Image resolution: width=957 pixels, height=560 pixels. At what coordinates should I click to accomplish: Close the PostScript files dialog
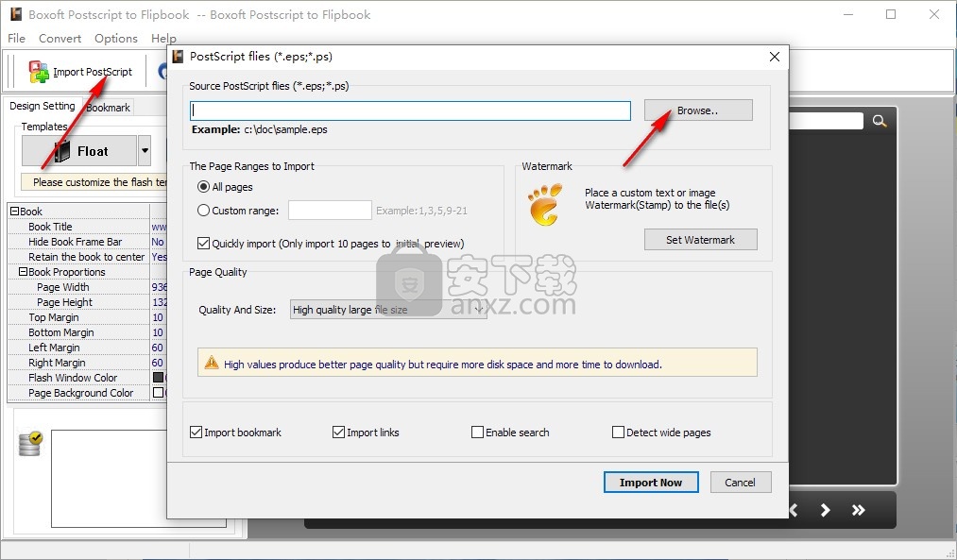coord(775,57)
